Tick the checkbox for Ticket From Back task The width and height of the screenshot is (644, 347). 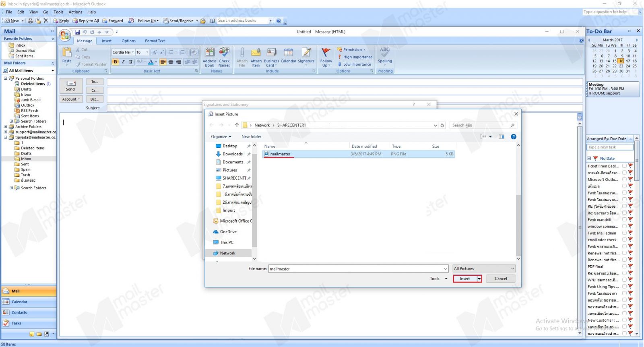click(x=624, y=166)
